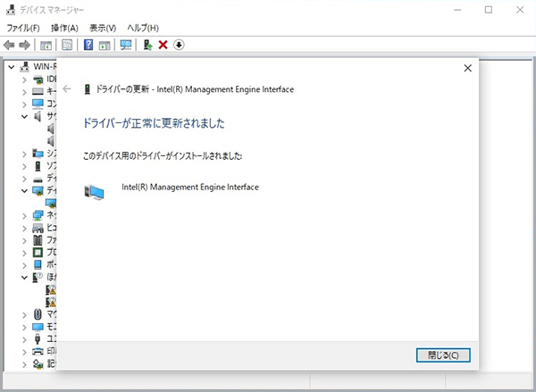Screen dimensions: 536x392
Task: Click the blue question mark Help toolbar icon
Action: (88, 45)
